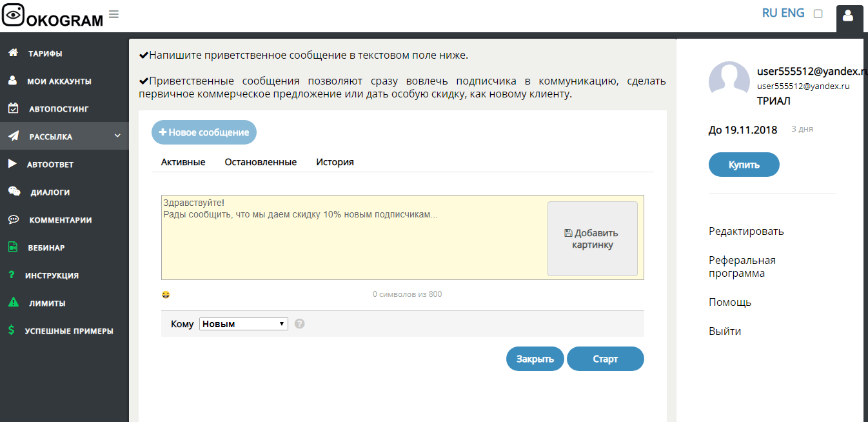Screen dimensions: 868x422
Task: Click the Тарифы home icon in sidebar
Action: (x=13, y=53)
